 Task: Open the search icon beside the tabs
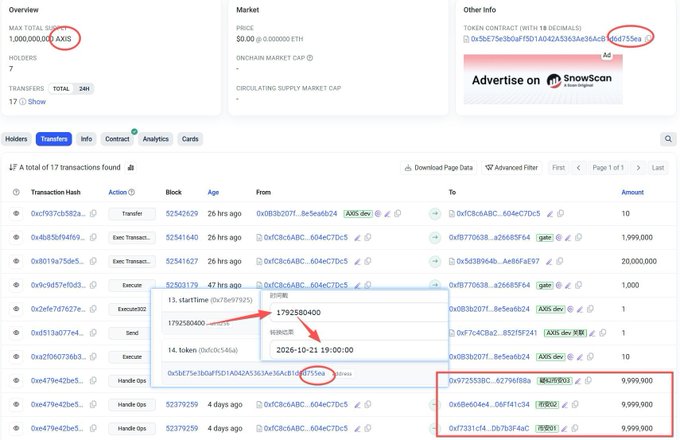pyautogui.click(x=668, y=139)
